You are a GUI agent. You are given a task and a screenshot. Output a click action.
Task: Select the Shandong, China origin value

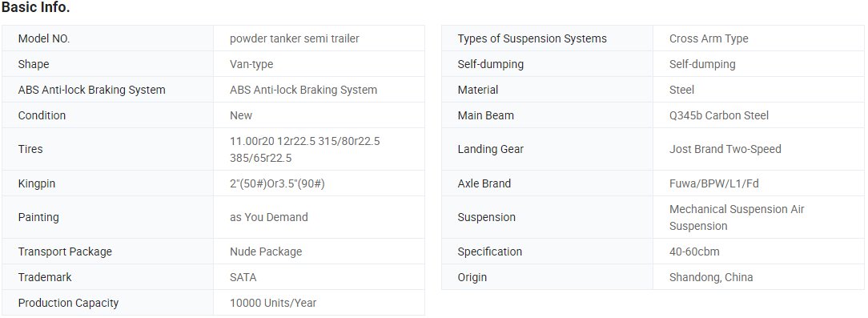coord(711,277)
